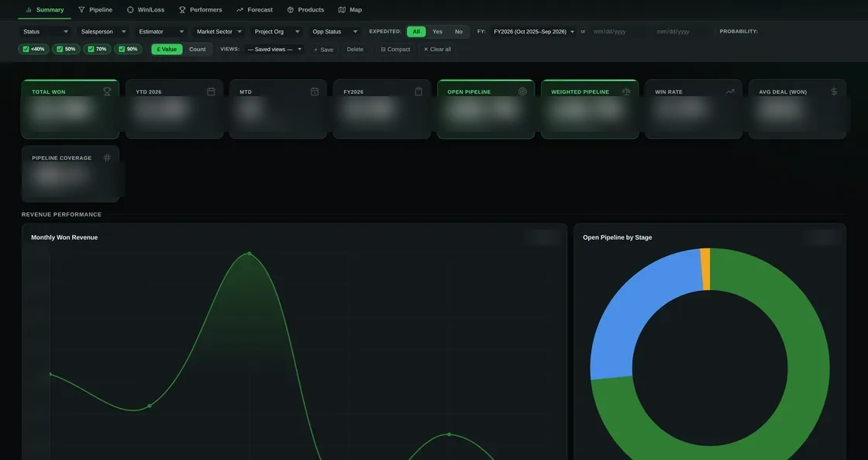Click the funnel icon beside Pipeline
The height and width of the screenshot is (460, 868).
pyautogui.click(x=82, y=10)
